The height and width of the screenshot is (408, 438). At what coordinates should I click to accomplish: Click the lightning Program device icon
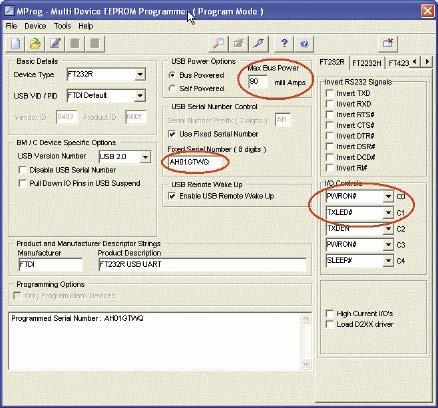tap(259, 43)
